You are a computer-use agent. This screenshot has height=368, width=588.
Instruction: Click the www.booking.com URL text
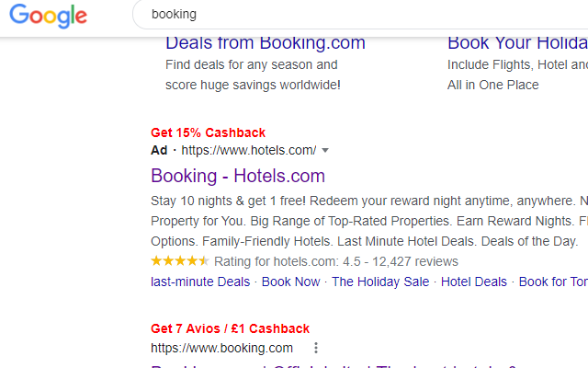tap(221, 348)
